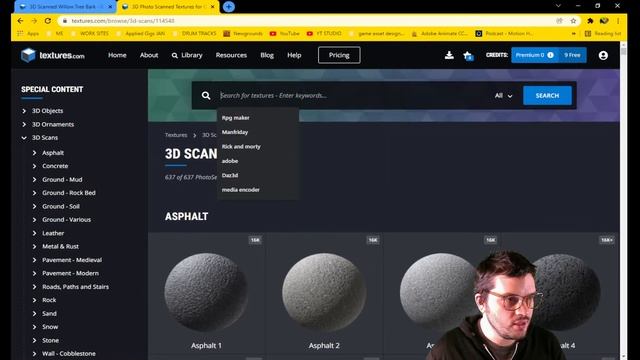This screenshot has width=640, height=360.
Task: Select the 'media encoder' search suggestion
Action: (x=241, y=190)
